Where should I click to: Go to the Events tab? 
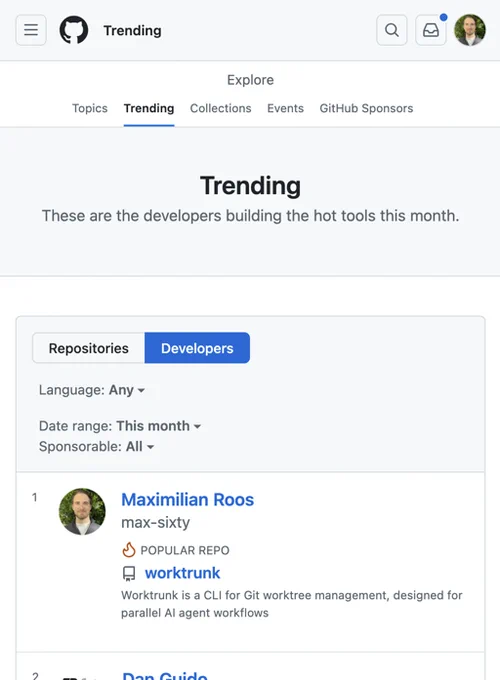(x=285, y=108)
